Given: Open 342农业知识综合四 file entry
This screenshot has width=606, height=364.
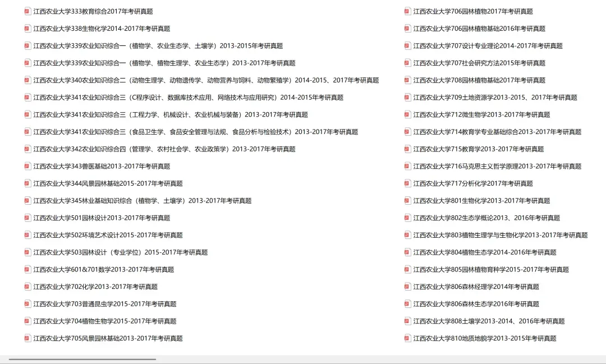Looking at the screenshot, I should pos(164,149).
